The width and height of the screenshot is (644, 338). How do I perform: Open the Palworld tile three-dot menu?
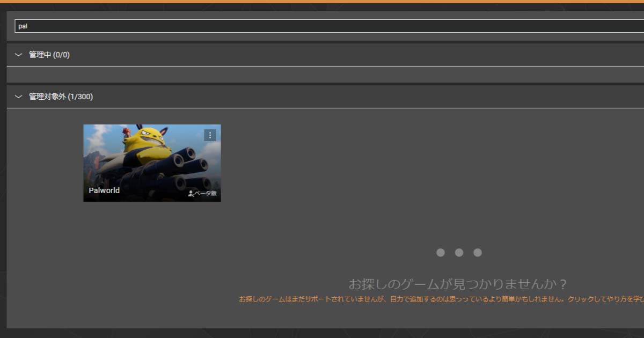(210, 135)
